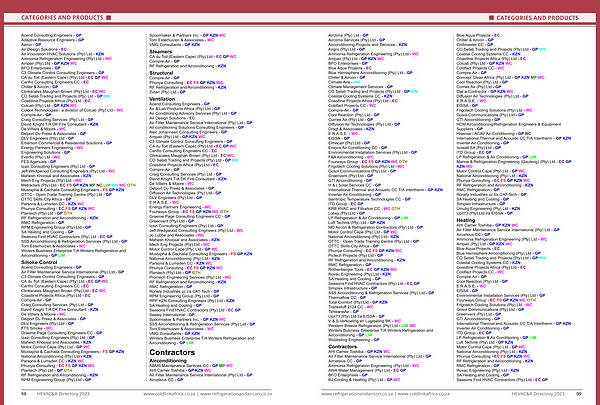Select the 'FES Agencies' entry
The height and width of the screenshot is (405, 600).
(x=38, y=162)
